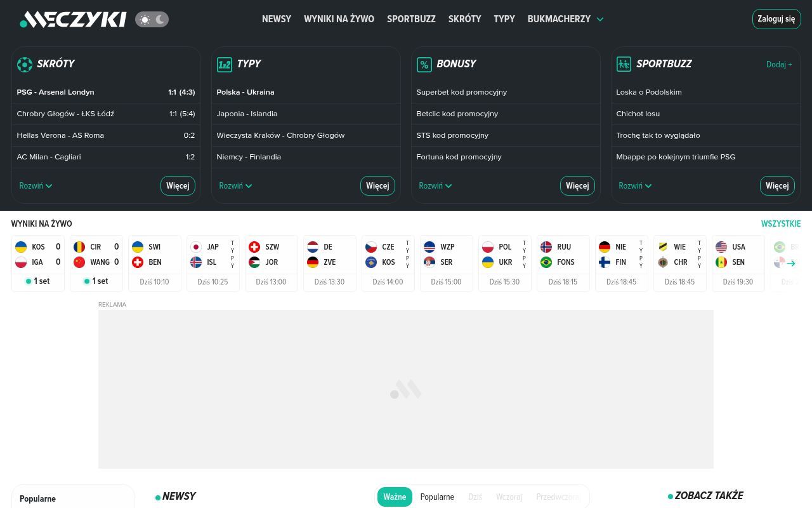Open the Sportbuzz menu item
This screenshot has height=508, width=812.
[x=411, y=19]
